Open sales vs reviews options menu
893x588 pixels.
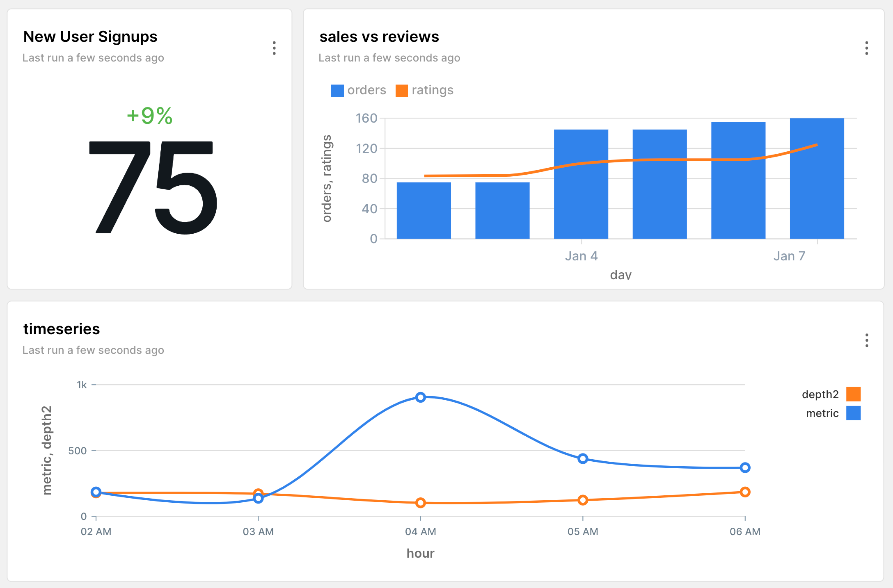866,48
